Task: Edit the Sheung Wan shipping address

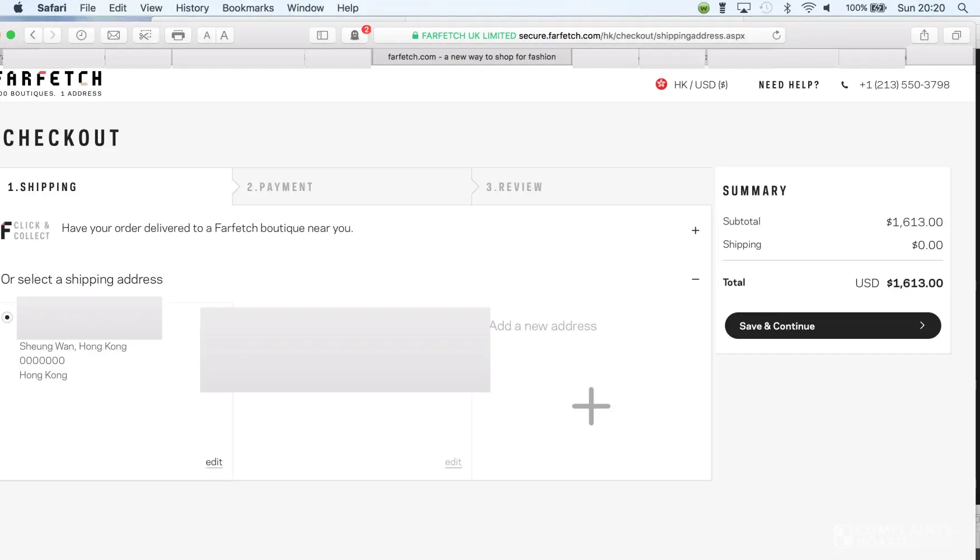Action: pos(214,462)
